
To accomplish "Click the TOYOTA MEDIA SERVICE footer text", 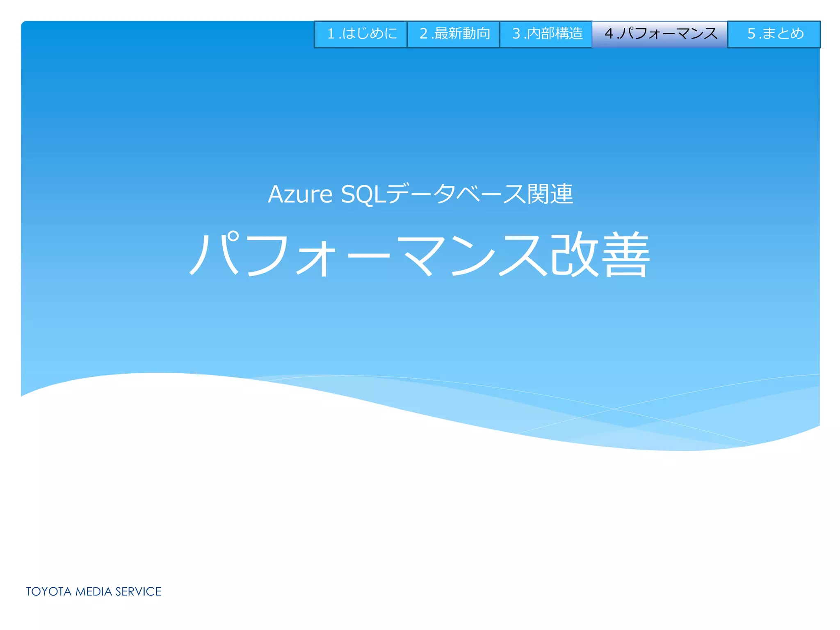I will 94,591.
